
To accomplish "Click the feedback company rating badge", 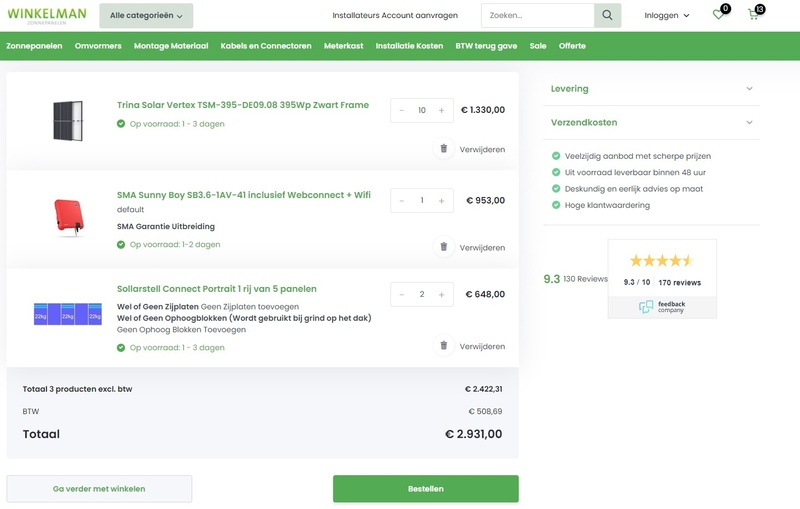I will pyautogui.click(x=662, y=279).
